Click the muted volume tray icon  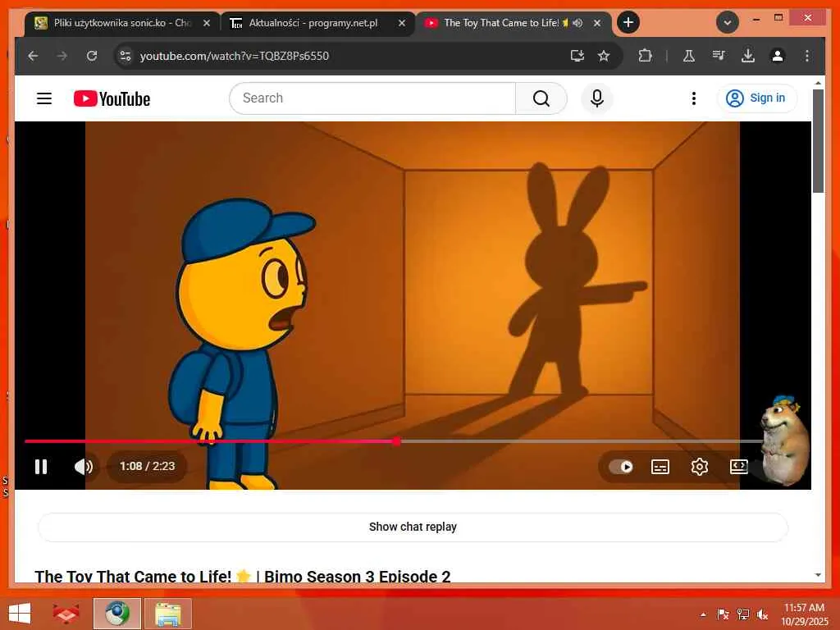point(762,614)
